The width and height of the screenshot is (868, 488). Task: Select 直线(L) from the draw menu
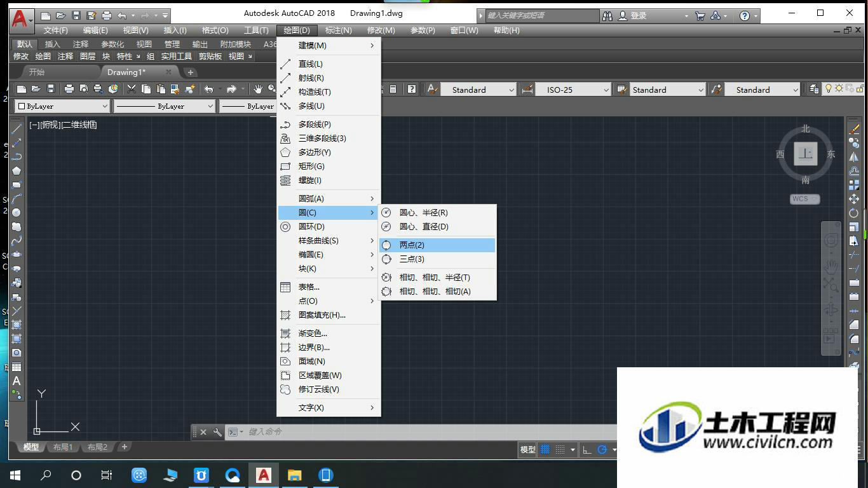329,64
